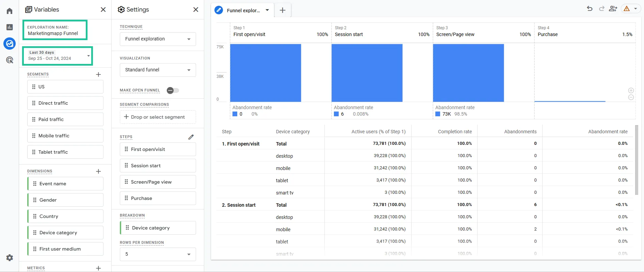
Task: Add a new dimension
Action: point(98,171)
